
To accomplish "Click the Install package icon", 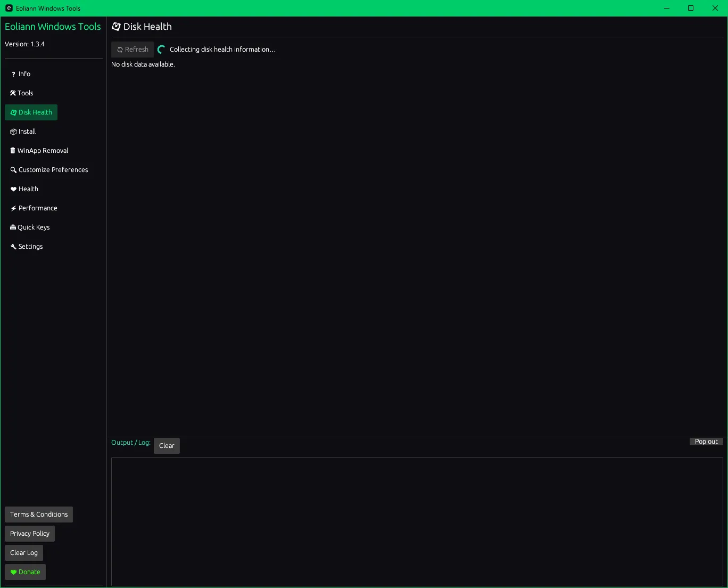I will (x=13, y=132).
